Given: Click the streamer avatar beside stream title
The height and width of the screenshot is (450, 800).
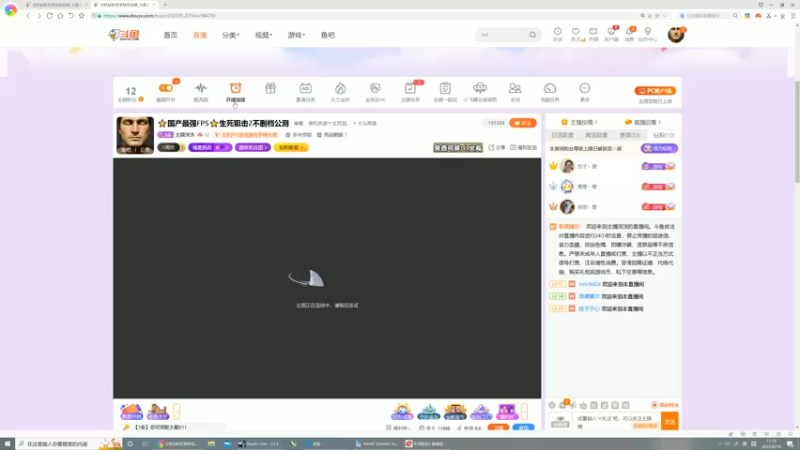Looking at the screenshot, I should (x=135, y=135).
